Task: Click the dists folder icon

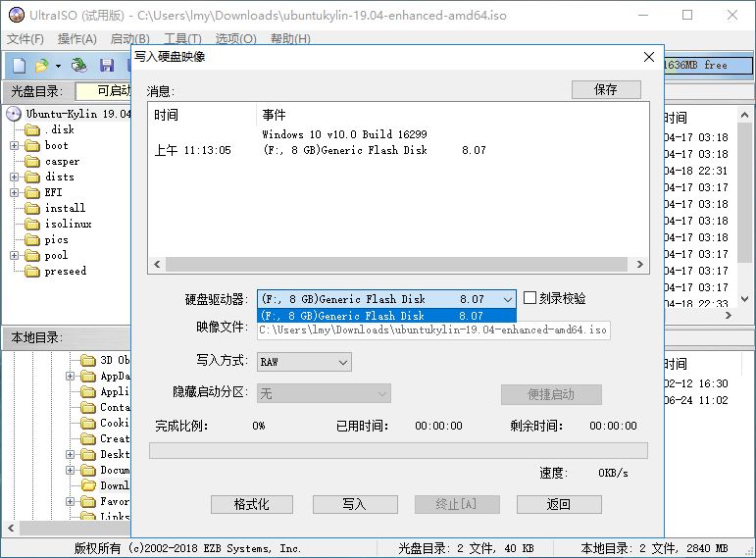Action: (x=32, y=177)
